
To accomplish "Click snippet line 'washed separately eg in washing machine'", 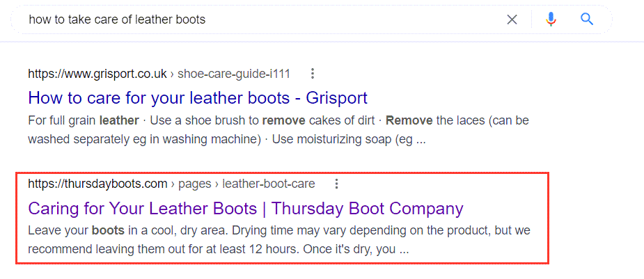I will 227,139.
